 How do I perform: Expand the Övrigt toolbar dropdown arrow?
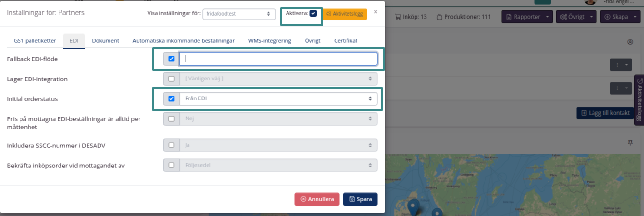click(592, 17)
